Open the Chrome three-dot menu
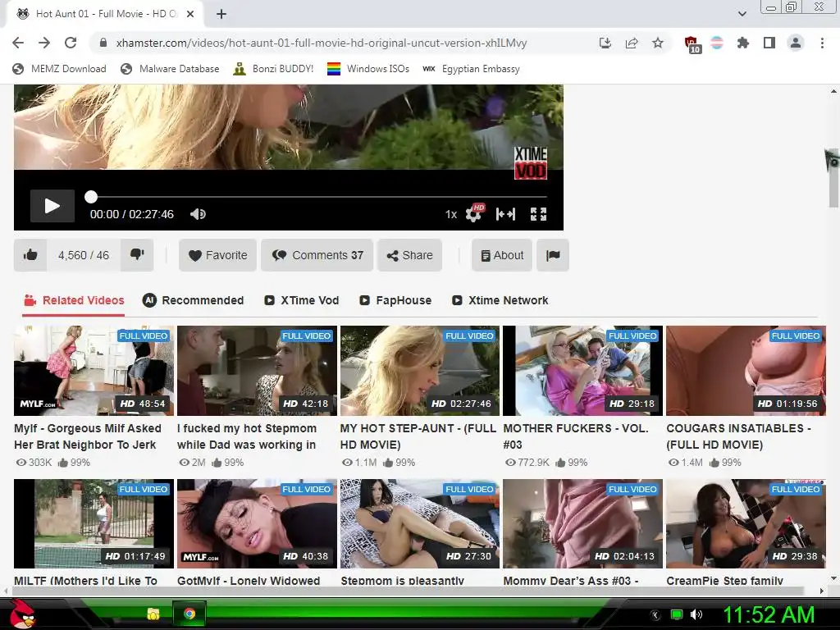 (822, 43)
